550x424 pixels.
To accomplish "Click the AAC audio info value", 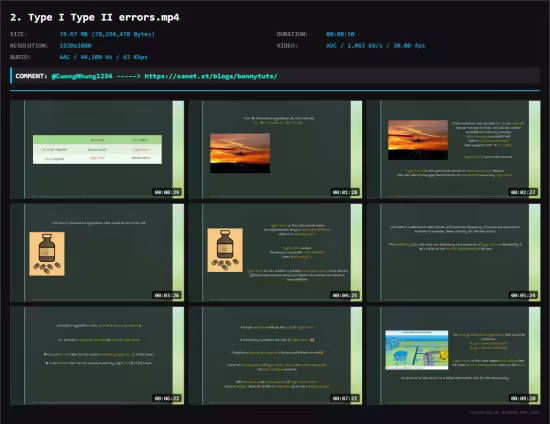I will click(103, 57).
